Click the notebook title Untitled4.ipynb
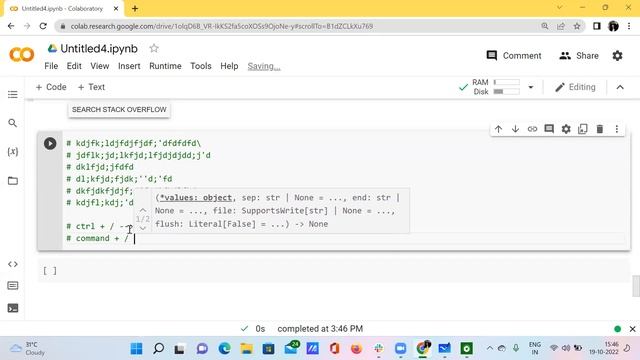This screenshot has height=360, width=640. [x=99, y=49]
